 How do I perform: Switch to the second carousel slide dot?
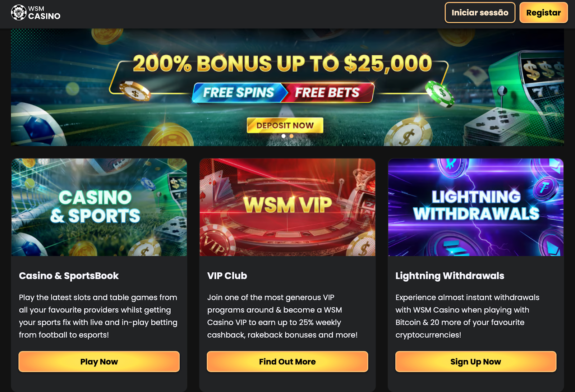coord(291,136)
